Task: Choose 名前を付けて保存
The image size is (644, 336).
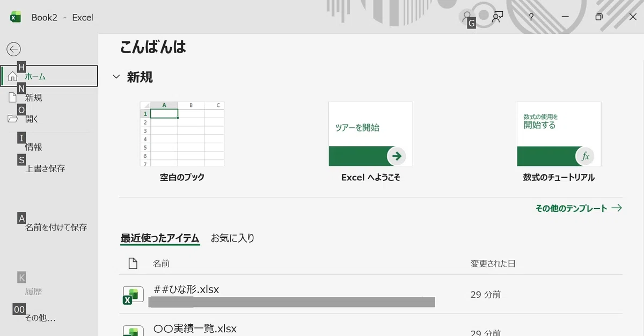Action: coord(49,227)
